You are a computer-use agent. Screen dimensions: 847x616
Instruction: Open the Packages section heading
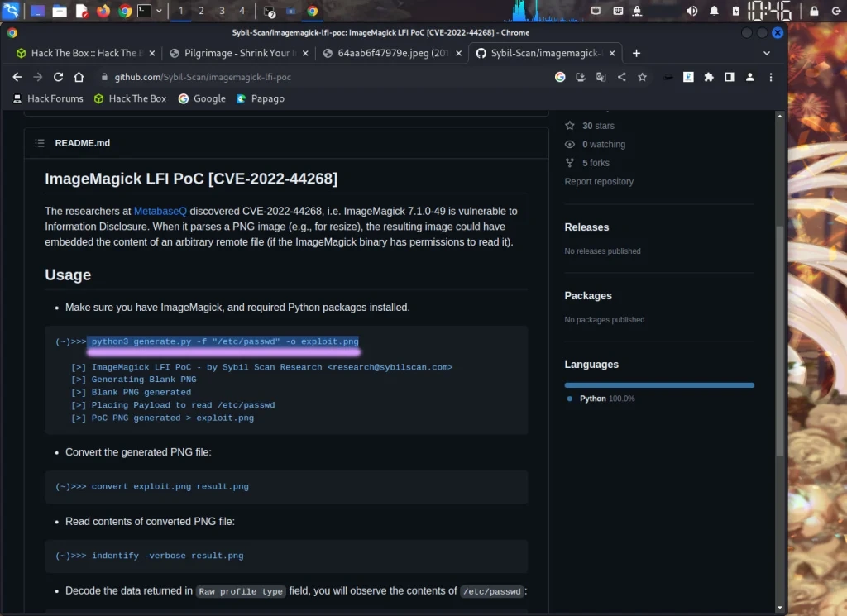(588, 296)
